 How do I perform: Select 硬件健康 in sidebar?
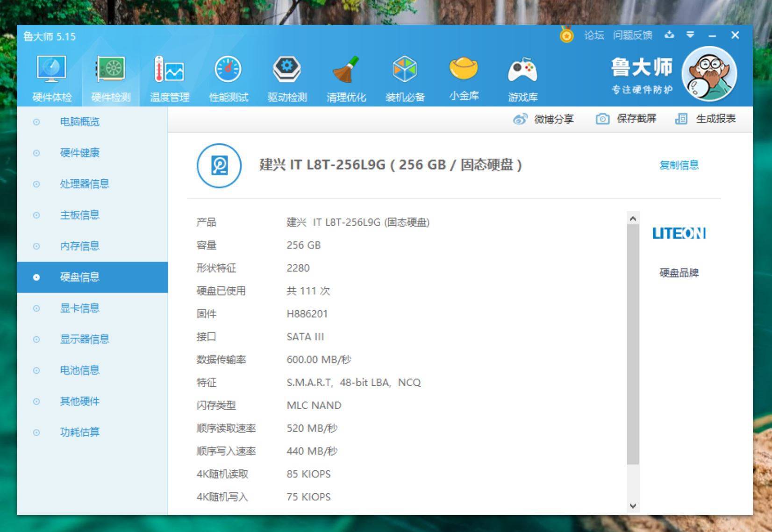point(93,153)
